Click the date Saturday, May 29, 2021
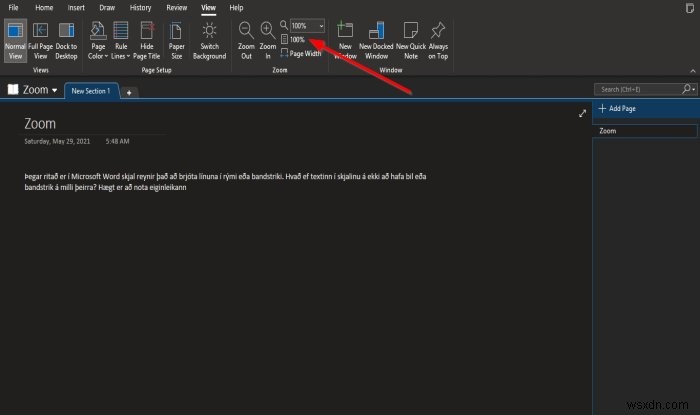 click(57, 141)
